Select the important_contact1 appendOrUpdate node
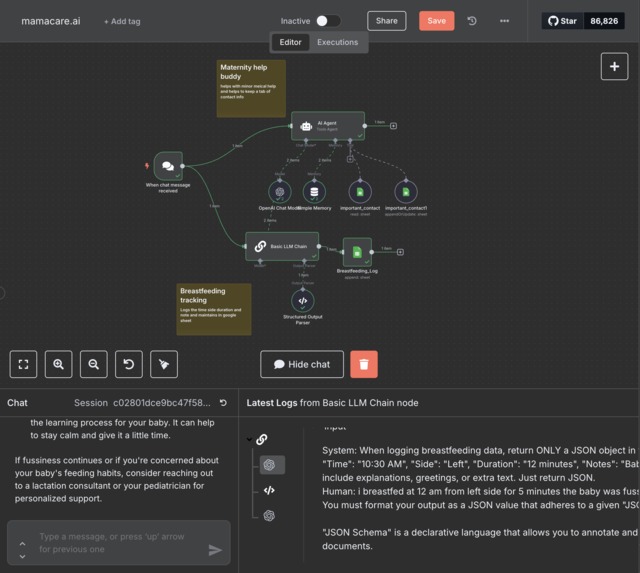Screen dimensions: 640x573 pos(406,191)
